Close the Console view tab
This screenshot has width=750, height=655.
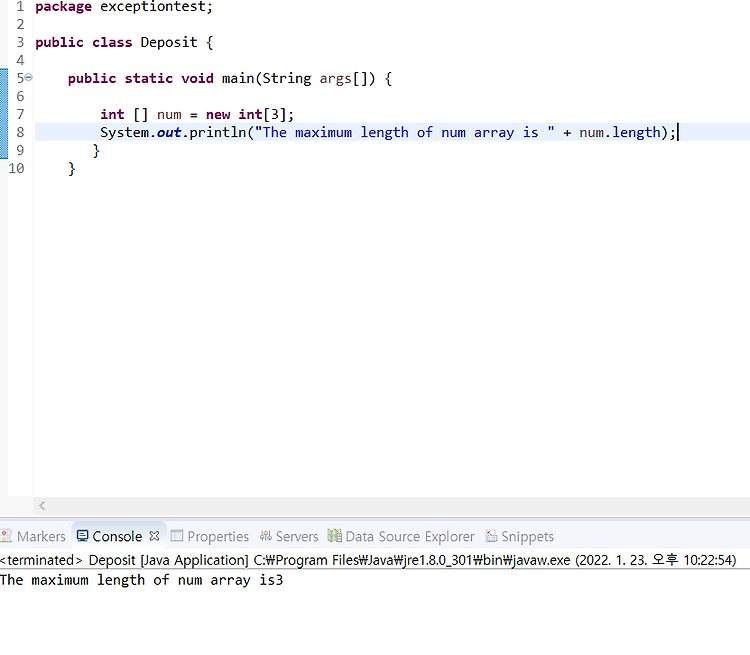[x=154, y=536]
